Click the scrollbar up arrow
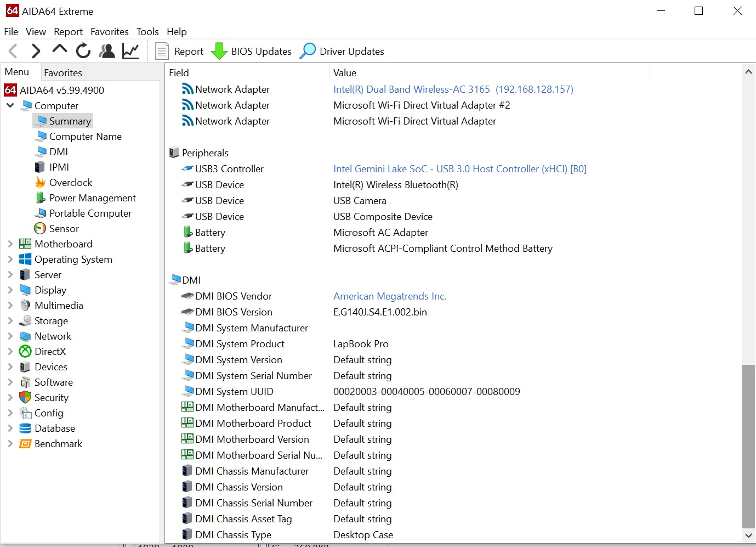This screenshot has width=756, height=547. [748, 72]
